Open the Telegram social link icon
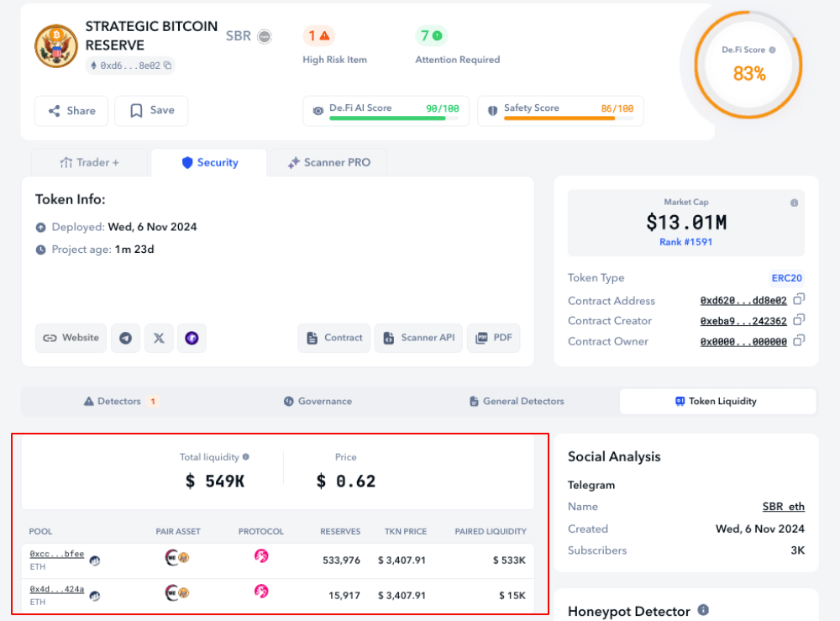Screen dimensions: 840x621 pos(126,338)
